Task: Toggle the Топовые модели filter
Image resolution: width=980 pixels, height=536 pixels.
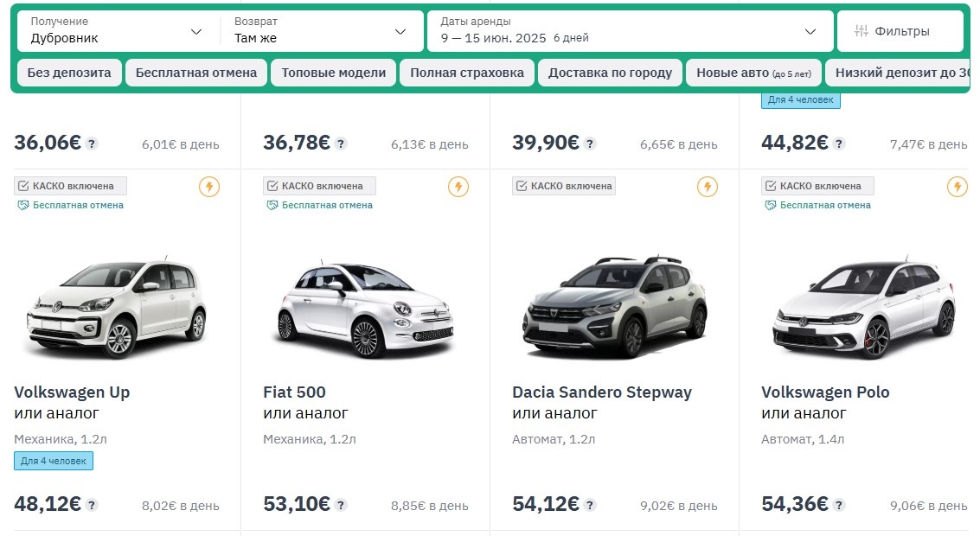Action: [x=333, y=73]
